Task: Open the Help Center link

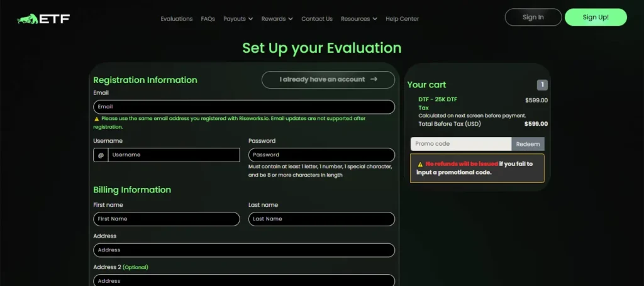Action: tap(402, 19)
